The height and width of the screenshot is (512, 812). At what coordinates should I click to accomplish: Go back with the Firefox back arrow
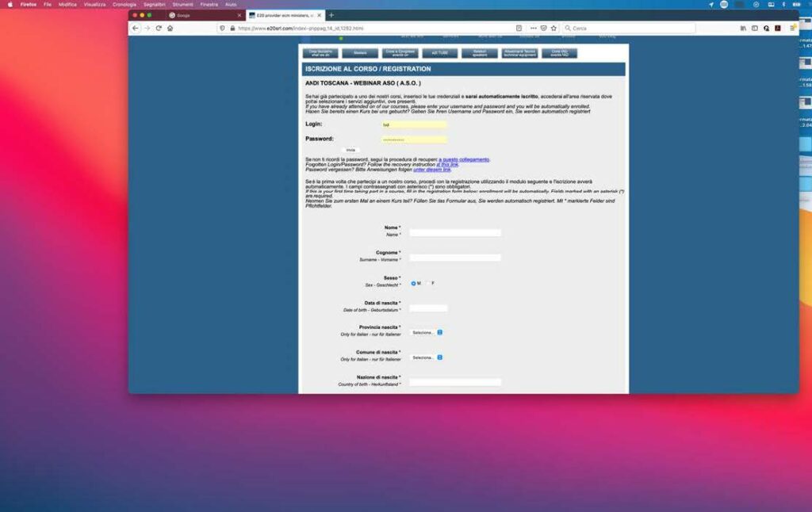click(x=135, y=29)
